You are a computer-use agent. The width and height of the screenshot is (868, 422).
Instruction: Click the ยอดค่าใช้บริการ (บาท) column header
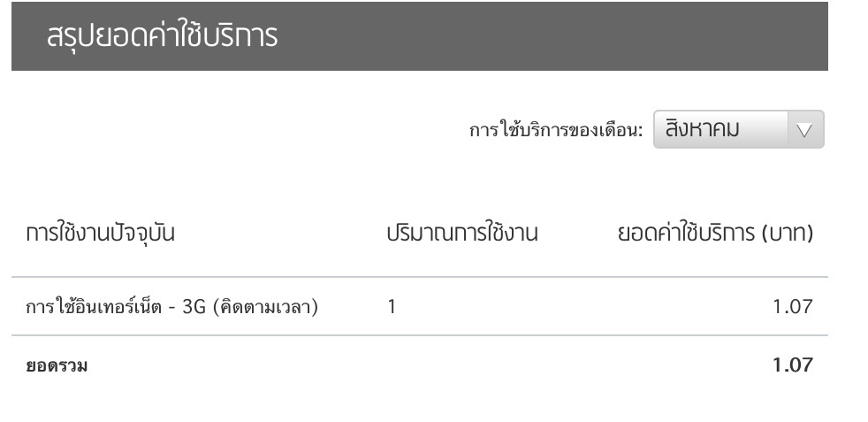[x=715, y=234]
